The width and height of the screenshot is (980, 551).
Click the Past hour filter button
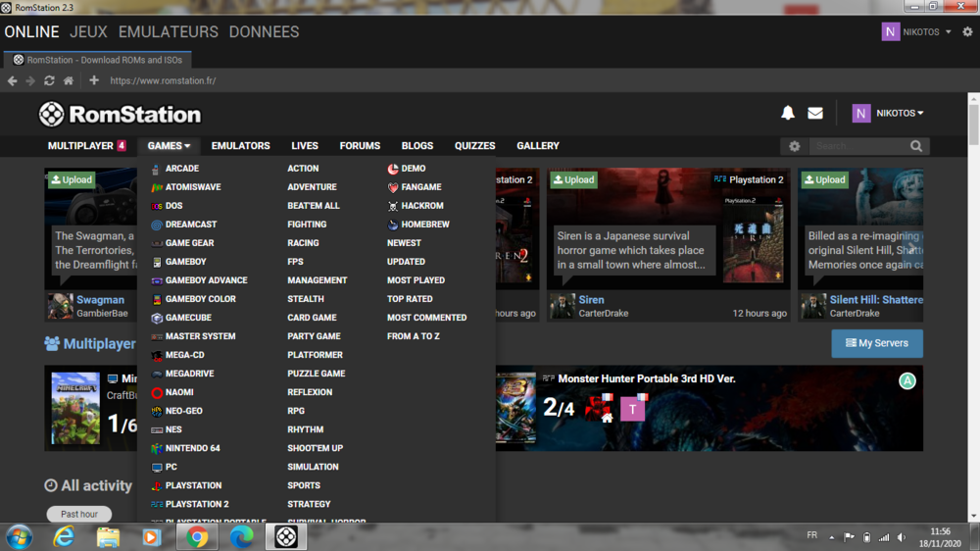point(79,514)
